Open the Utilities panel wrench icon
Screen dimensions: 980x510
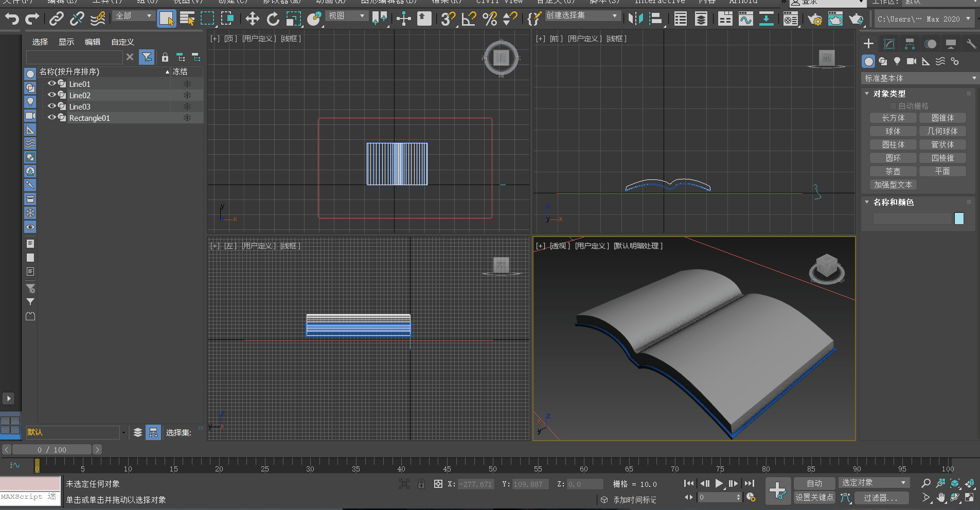coord(971,44)
